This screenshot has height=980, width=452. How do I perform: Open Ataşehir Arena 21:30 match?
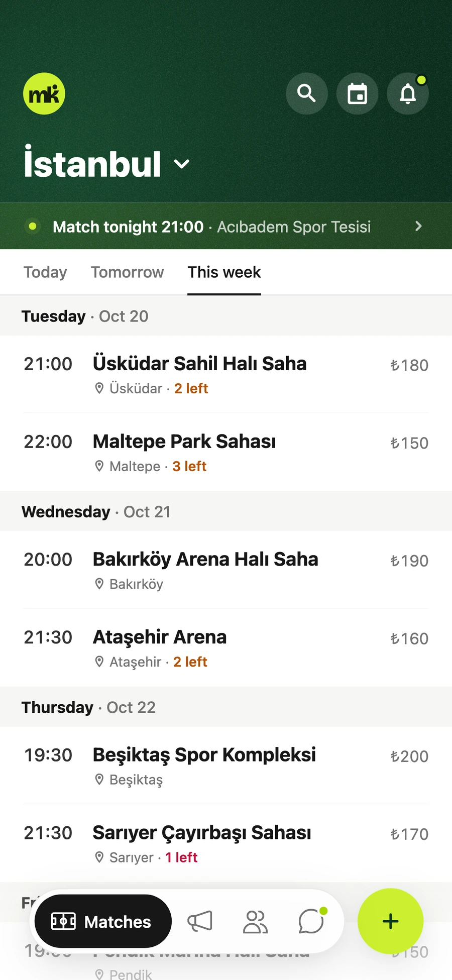click(x=226, y=647)
